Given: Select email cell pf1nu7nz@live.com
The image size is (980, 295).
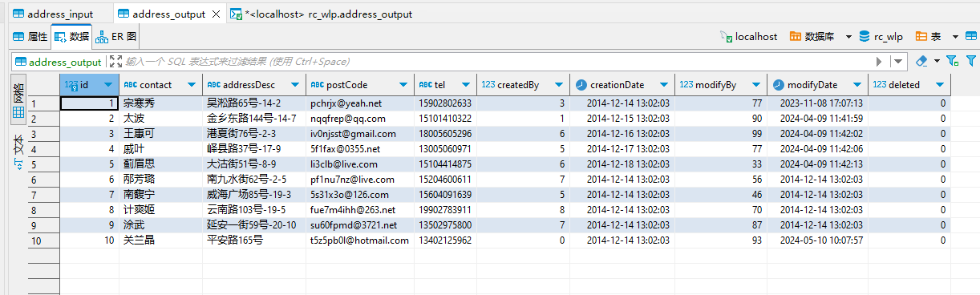Looking at the screenshot, I should coord(360,180).
